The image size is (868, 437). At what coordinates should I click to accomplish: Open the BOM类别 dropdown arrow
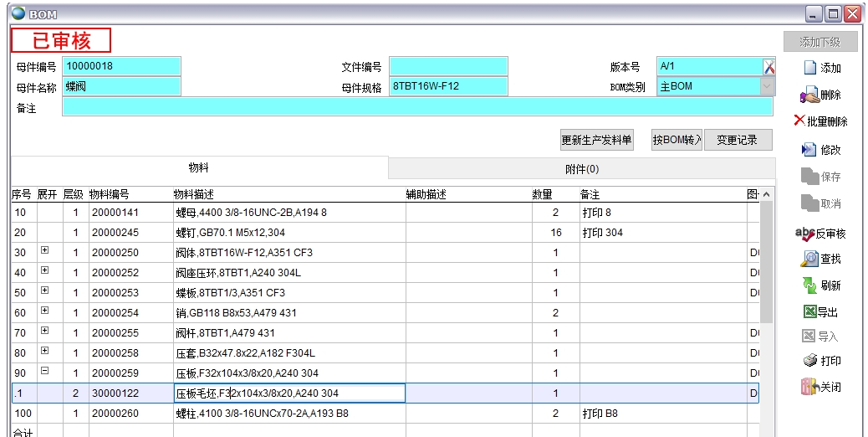click(767, 86)
